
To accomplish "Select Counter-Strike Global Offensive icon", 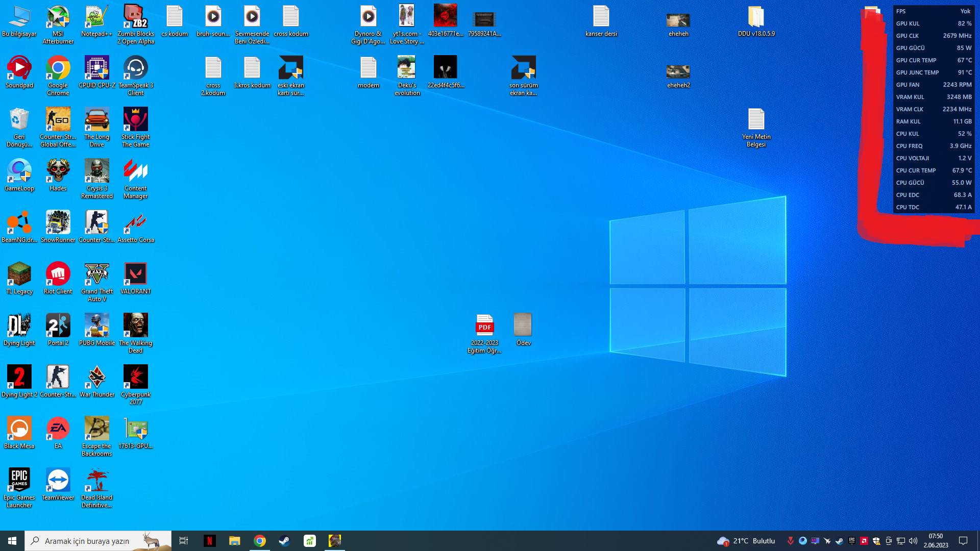I will (58, 127).
